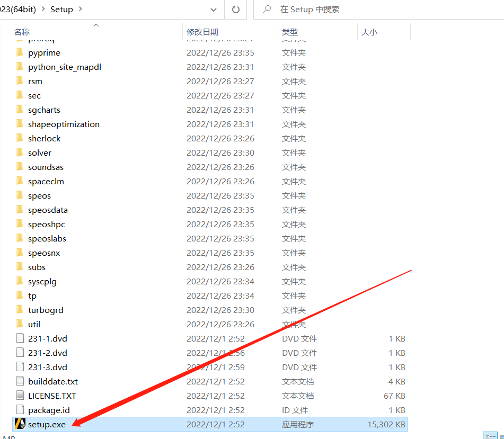The width and height of the screenshot is (504, 439).
Task: Sort by the 修改日期 column header
Action: point(202,32)
